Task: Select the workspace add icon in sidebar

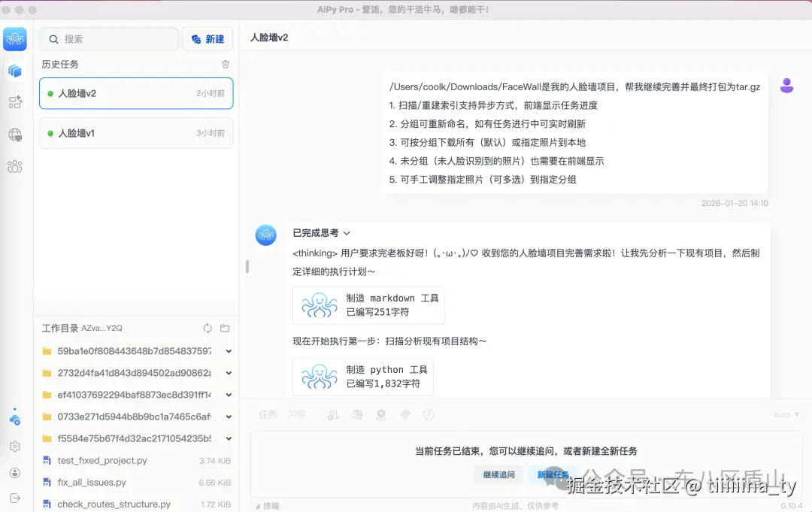Action: pyautogui.click(x=15, y=101)
